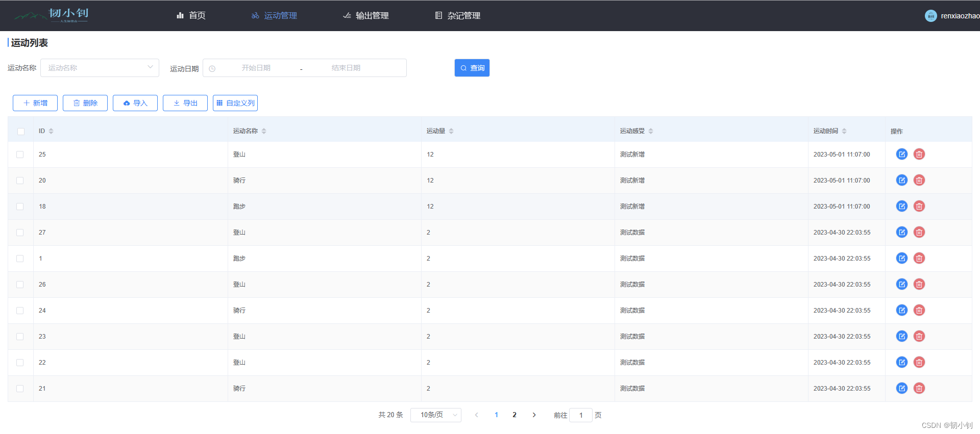The image size is (980, 434).
Task: Click delete icon for row ID 1
Action: (919, 258)
